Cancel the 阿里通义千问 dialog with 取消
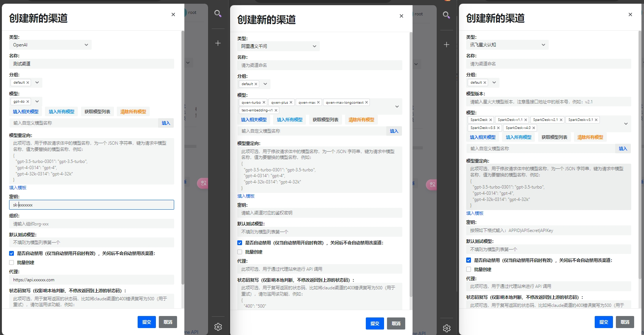This screenshot has height=335, width=644. click(396, 324)
